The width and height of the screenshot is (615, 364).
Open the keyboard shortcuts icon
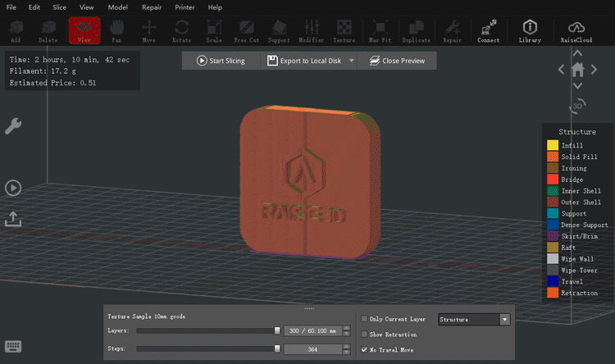click(x=13, y=346)
